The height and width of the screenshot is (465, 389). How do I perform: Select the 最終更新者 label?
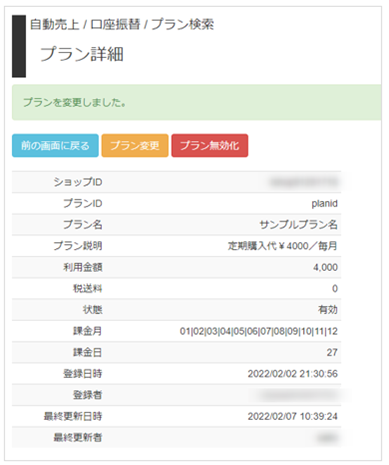tap(78, 438)
